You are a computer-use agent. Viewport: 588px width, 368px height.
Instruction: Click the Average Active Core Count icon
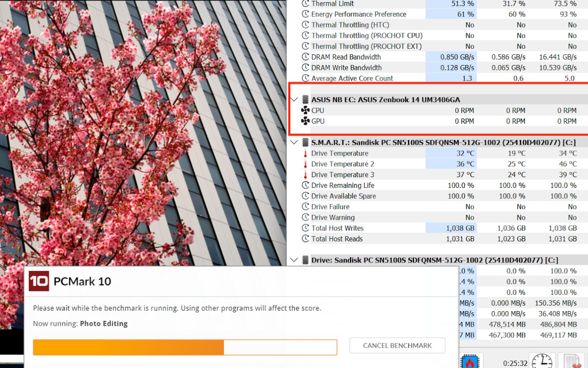pos(305,78)
